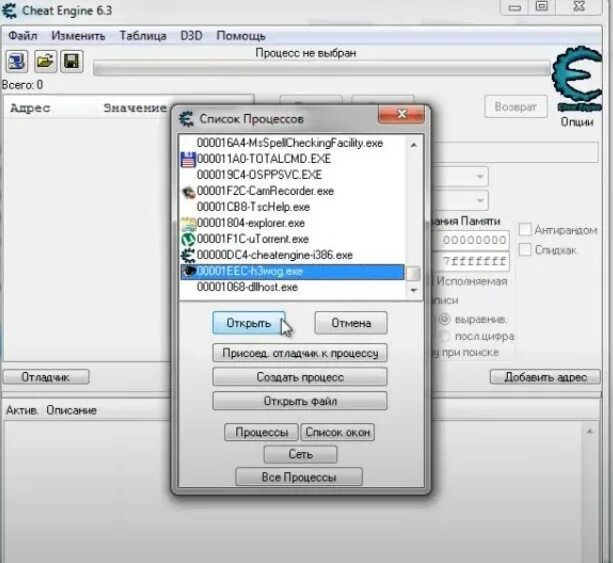This screenshot has width=613, height=563.
Task: Click the Отмена button
Action: (351, 323)
